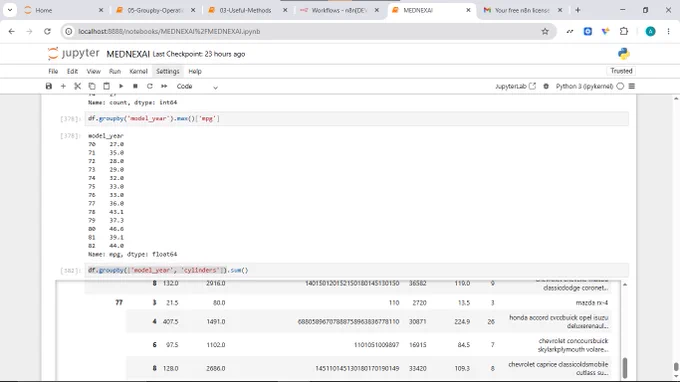Open the browser Extensions puzzle icon
Viewport: 680px width, 382px height.
point(624,31)
